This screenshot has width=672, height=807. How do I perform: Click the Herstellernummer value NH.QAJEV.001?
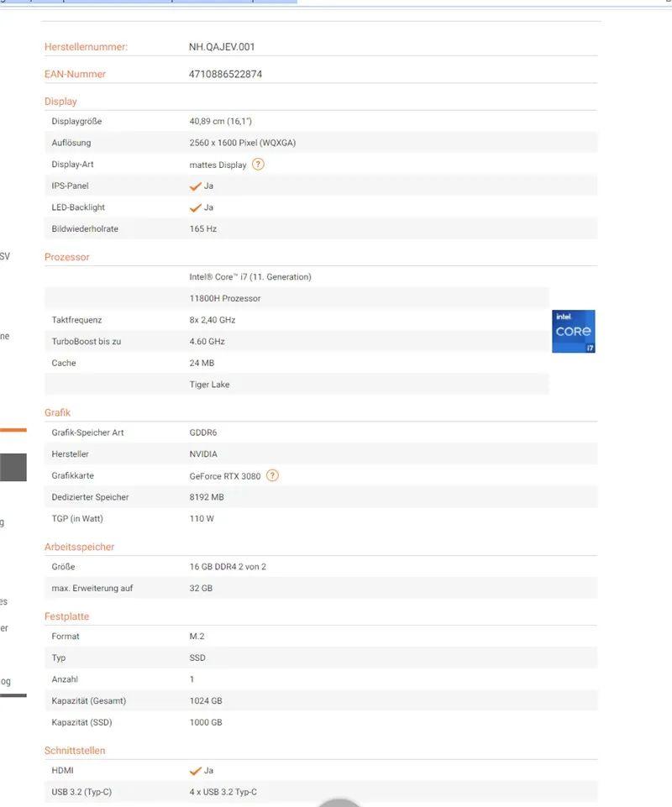pyautogui.click(x=222, y=47)
